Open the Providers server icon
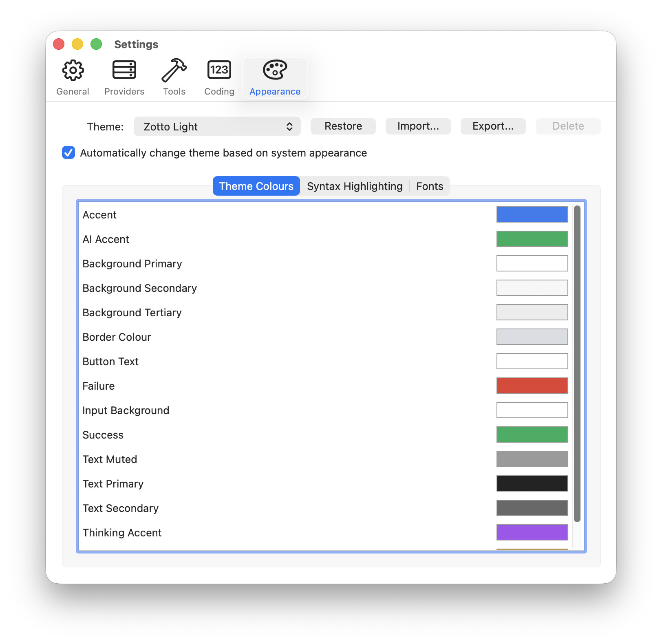This screenshot has height=644, width=662. (x=124, y=71)
